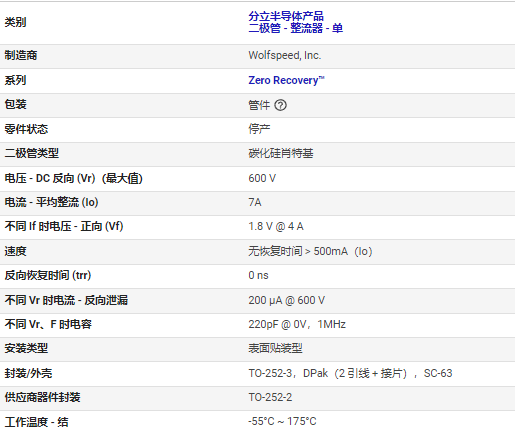Open the 二极管 - 整流器 - 单 link
Image resolution: width=515 pixels, height=432 pixels.
(x=295, y=28)
